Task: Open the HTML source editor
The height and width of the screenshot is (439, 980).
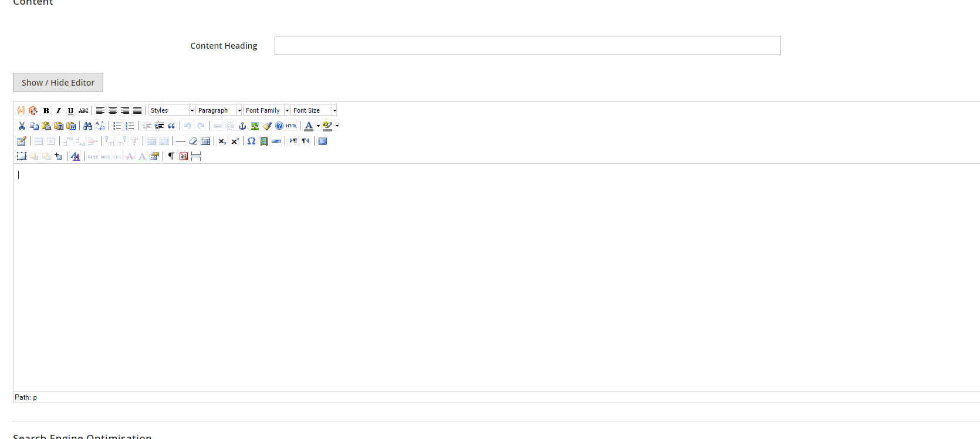Action: [x=292, y=126]
